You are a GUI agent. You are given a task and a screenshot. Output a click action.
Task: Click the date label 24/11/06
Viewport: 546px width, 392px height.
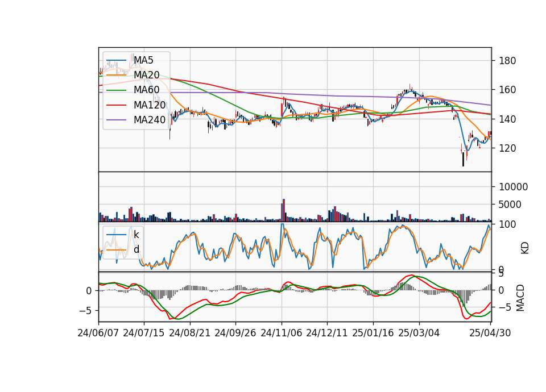tap(282, 333)
